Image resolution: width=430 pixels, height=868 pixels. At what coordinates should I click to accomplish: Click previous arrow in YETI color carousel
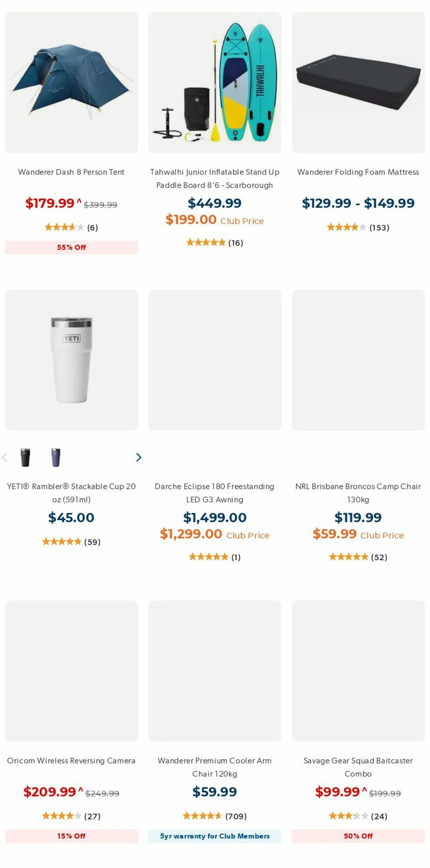pyautogui.click(x=4, y=457)
